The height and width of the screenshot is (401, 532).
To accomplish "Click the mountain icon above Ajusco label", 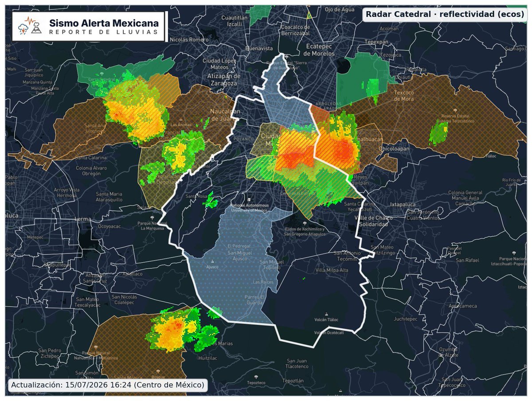I will tap(212, 261).
